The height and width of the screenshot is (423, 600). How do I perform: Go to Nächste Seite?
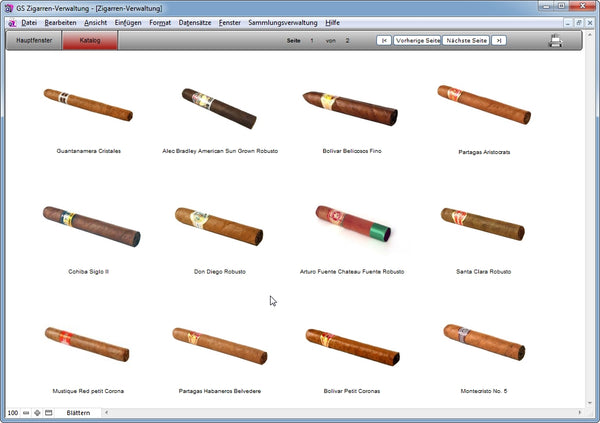[466, 41]
